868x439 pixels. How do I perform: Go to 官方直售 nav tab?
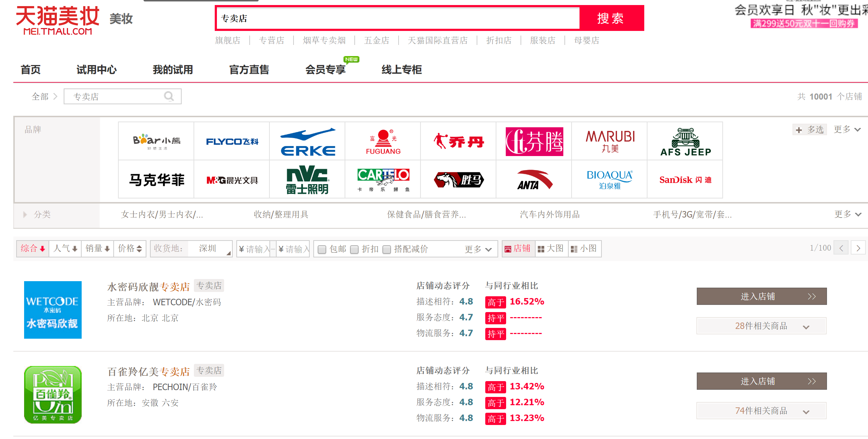[x=249, y=69]
